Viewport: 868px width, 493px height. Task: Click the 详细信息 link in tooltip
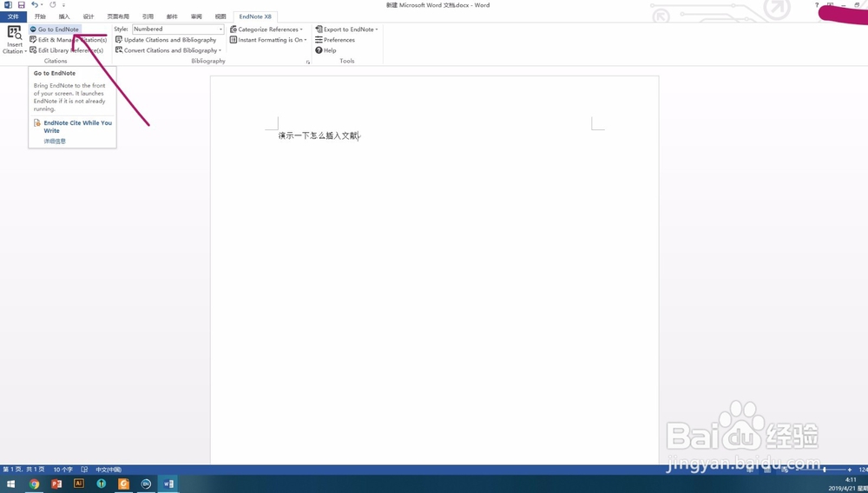(x=55, y=141)
